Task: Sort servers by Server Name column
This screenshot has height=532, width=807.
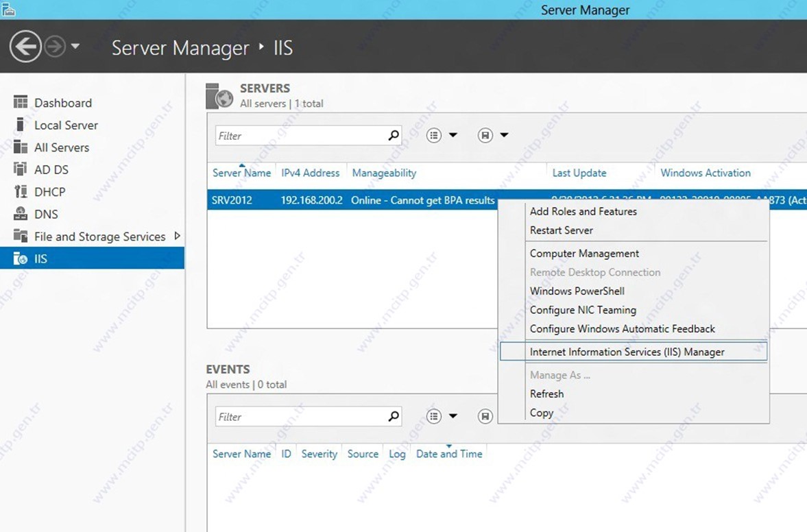Action: 241,173
